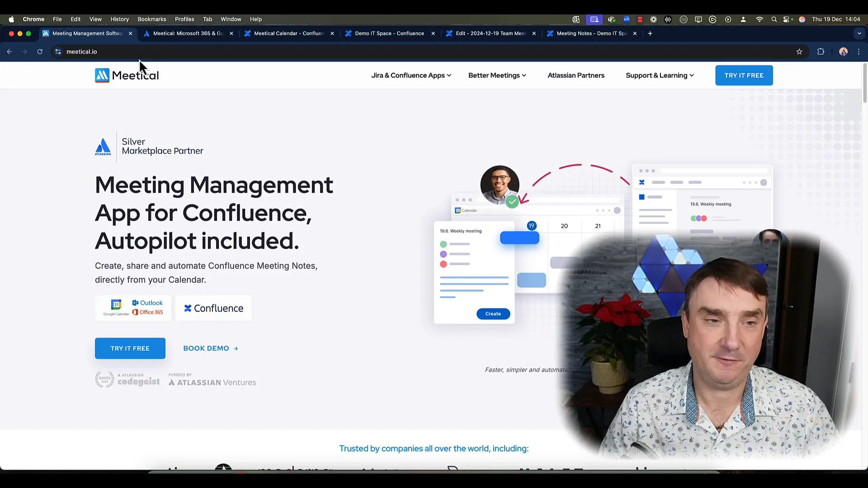
Task: Expand the tab search dropdown arrow
Action: [x=859, y=33]
